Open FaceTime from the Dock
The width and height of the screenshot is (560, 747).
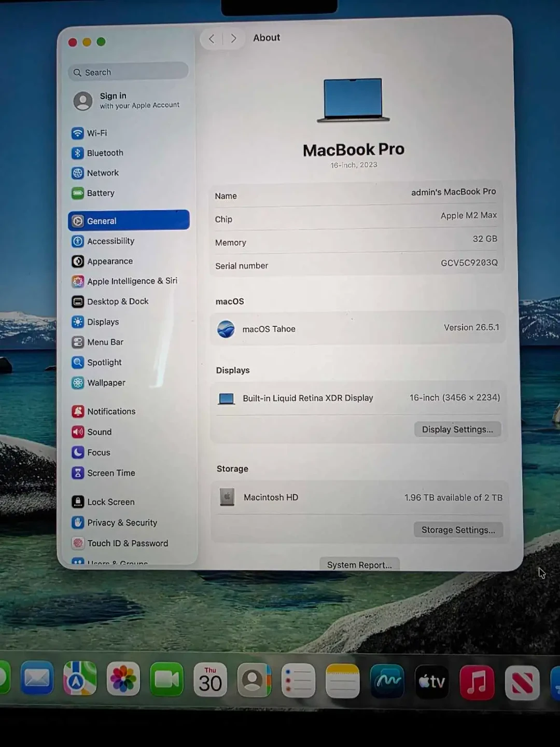pos(167,680)
